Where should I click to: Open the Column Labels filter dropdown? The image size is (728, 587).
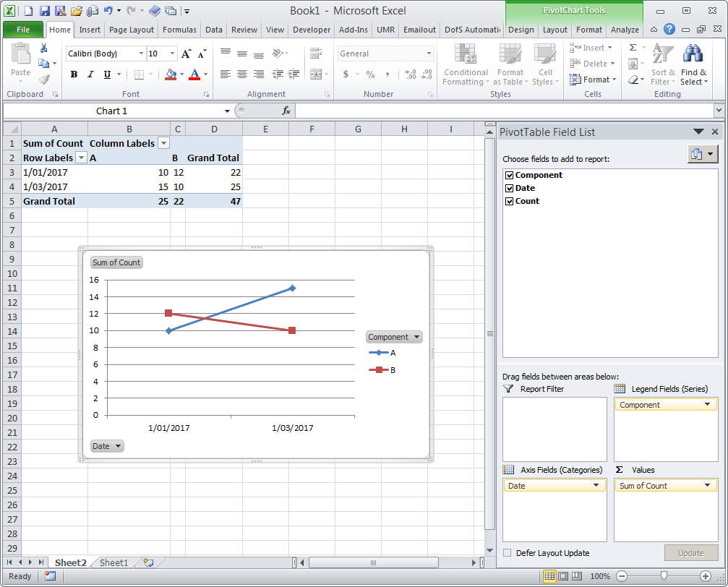pyautogui.click(x=163, y=143)
